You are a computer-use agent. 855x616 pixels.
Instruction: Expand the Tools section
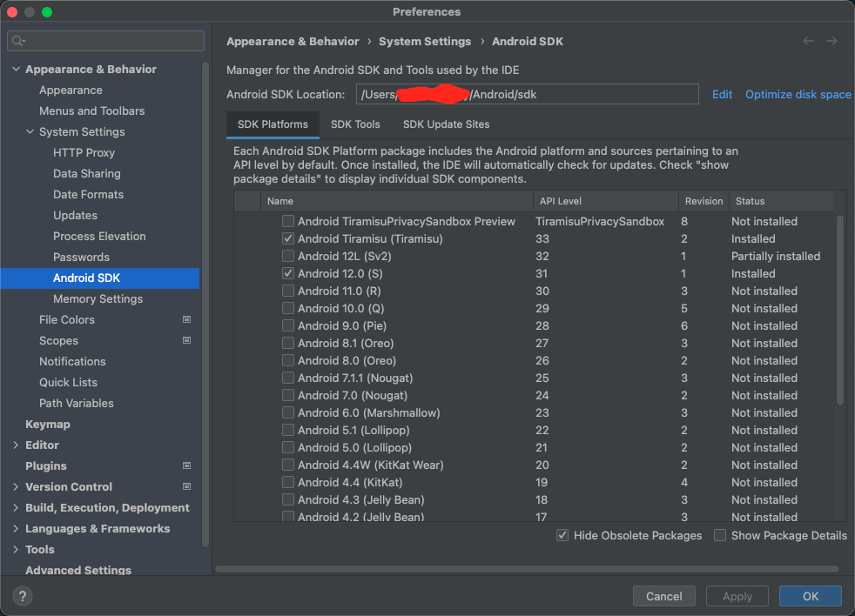16,549
